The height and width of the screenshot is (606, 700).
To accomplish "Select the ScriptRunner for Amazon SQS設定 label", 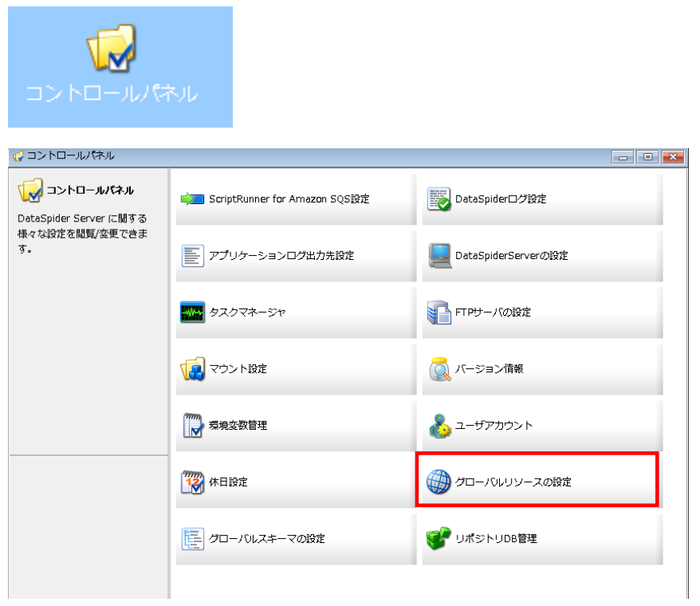I will (x=289, y=199).
